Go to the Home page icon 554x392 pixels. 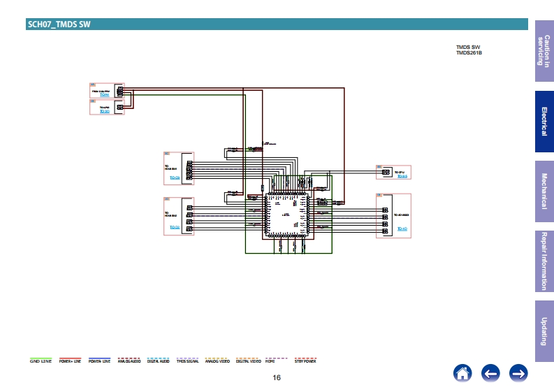click(x=462, y=373)
